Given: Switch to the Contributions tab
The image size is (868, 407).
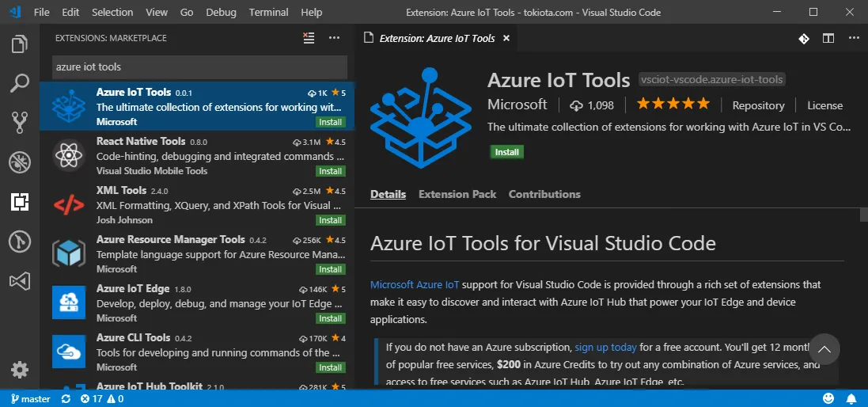Looking at the screenshot, I should click(x=544, y=194).
